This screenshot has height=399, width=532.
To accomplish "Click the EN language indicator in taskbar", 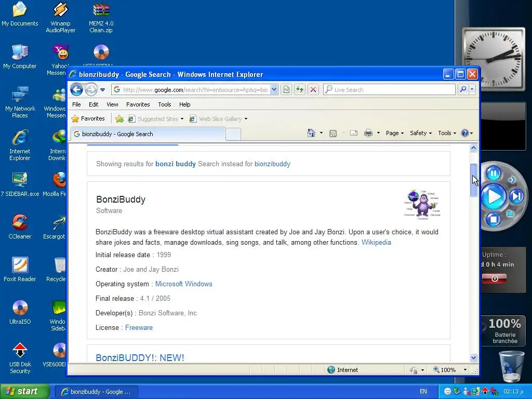I will tap(423, 392).
